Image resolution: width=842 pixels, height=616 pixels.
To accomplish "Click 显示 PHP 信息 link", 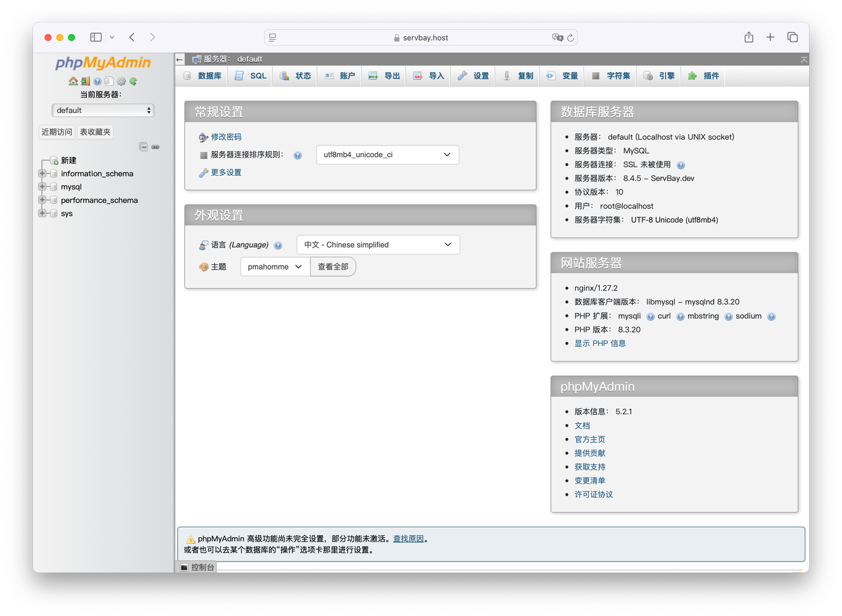I will [x=600, y=343].
